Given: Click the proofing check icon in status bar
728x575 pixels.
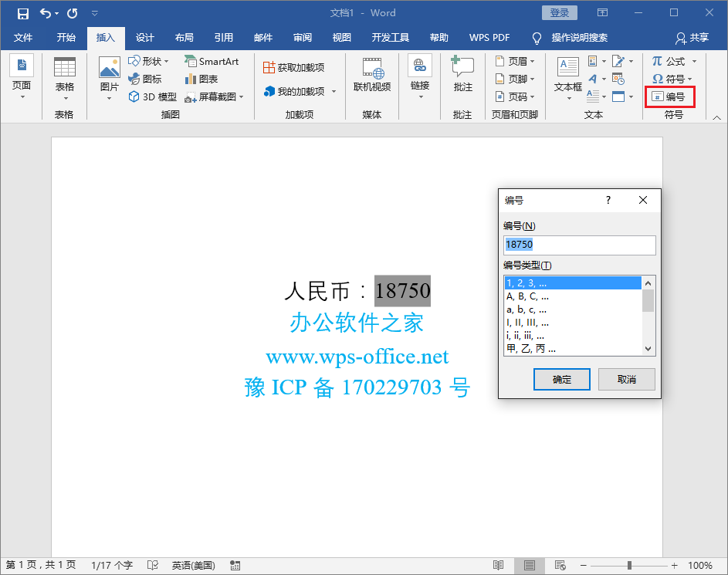Looking at the screenshot, I should pyautogui.click(x=152, y=565).
